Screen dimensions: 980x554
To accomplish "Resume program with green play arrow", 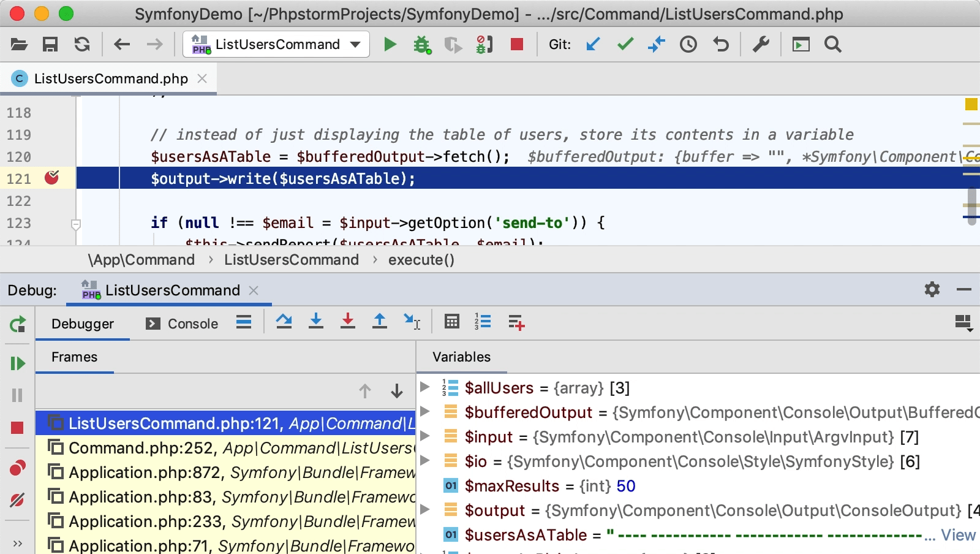I will click(x=17, y=363).
